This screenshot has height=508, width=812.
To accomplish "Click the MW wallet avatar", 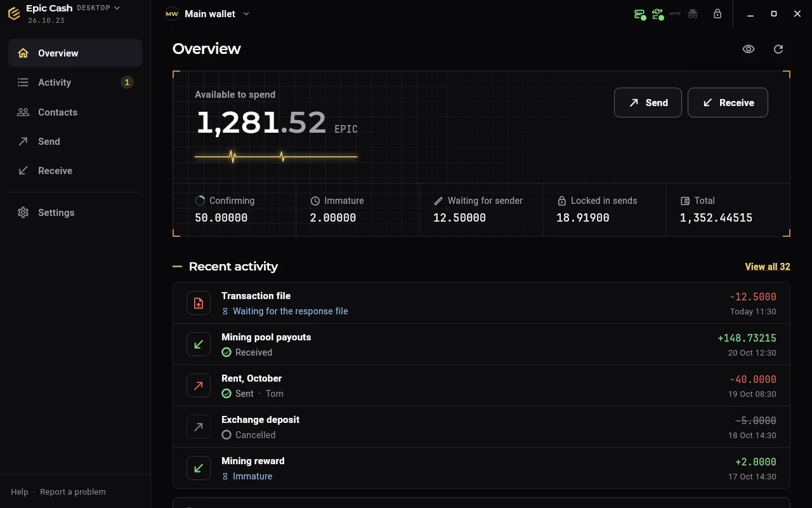I will tap(172, 14).
